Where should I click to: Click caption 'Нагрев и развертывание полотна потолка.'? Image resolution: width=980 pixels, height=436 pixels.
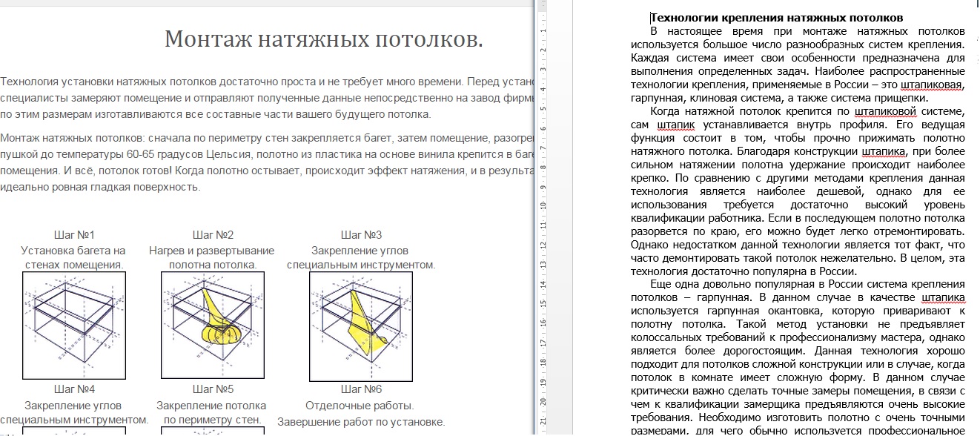pyautogui.click(x=212, y=257)
